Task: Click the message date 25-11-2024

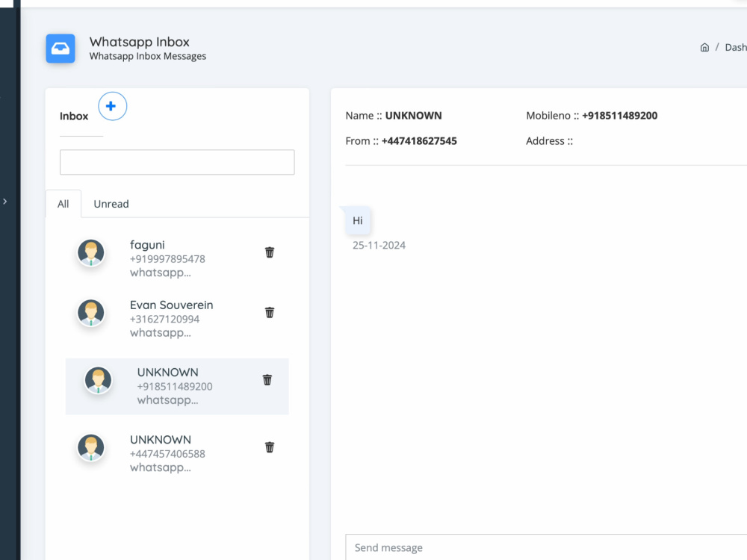Action: pyautogui.click(x=379, y=245)
